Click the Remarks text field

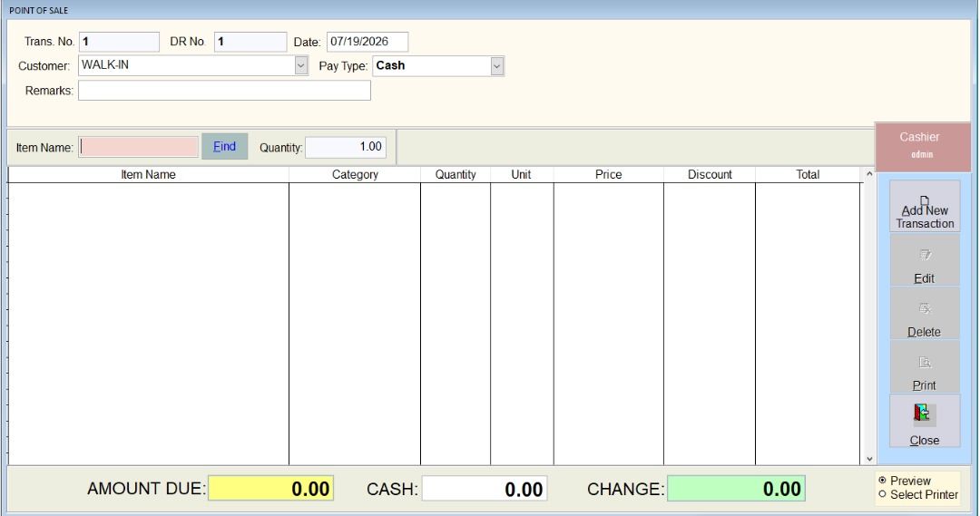pos(224,91)
